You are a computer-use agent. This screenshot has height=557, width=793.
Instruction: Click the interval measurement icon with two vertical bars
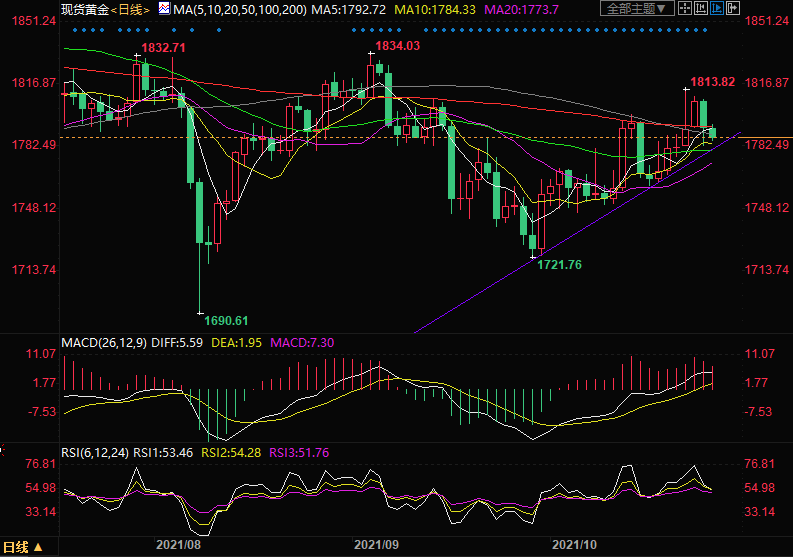click(700, 9)
